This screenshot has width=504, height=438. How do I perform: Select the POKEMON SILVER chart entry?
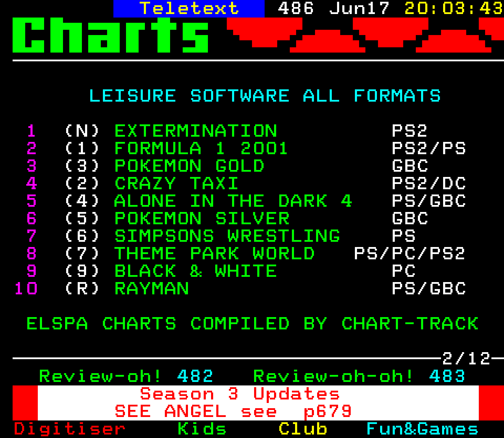point(202,219)
